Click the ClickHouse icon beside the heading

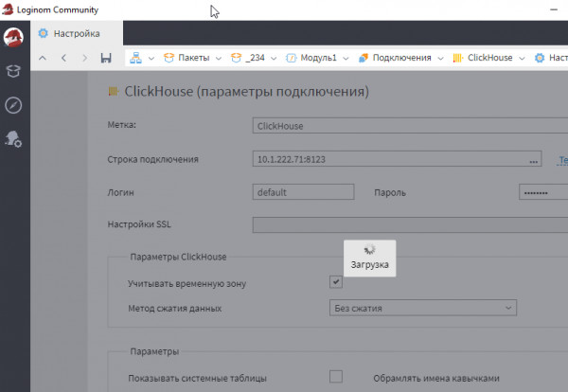(x=114, y=91)
